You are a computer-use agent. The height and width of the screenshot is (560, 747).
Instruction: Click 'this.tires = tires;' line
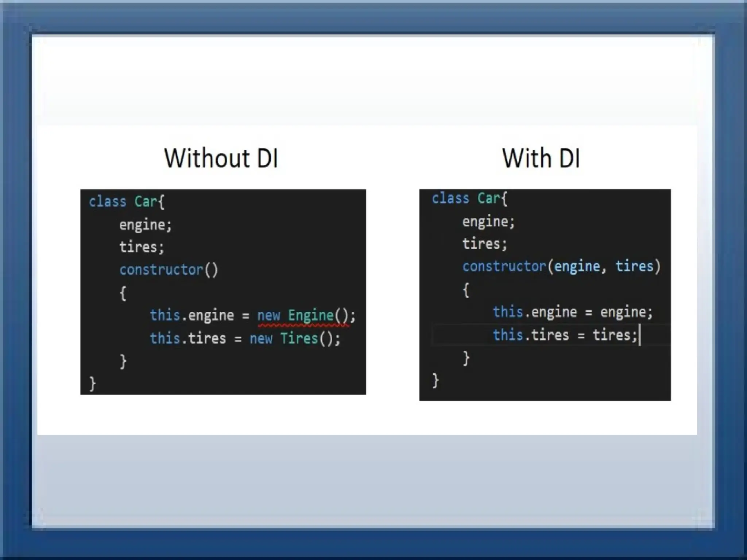pyautogui.click(x=565, y=335)
